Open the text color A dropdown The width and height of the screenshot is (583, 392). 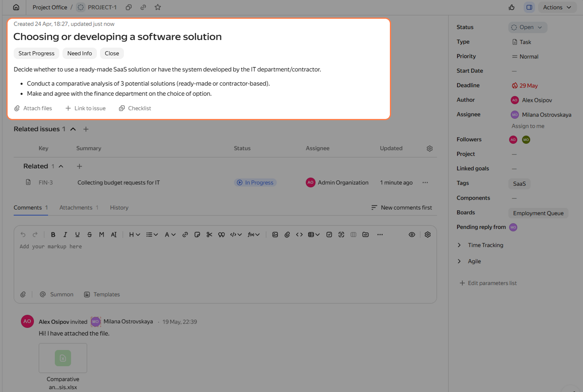tap(170, 235)
